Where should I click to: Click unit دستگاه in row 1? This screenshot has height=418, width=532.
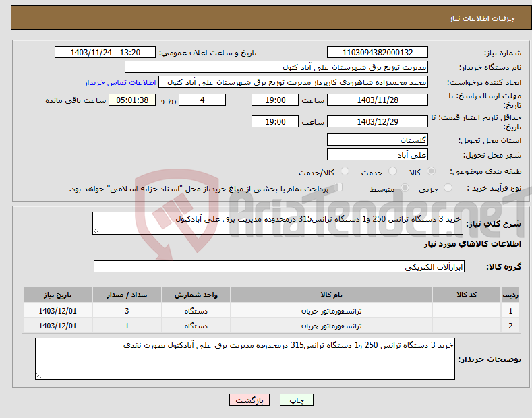pos(196,311)
